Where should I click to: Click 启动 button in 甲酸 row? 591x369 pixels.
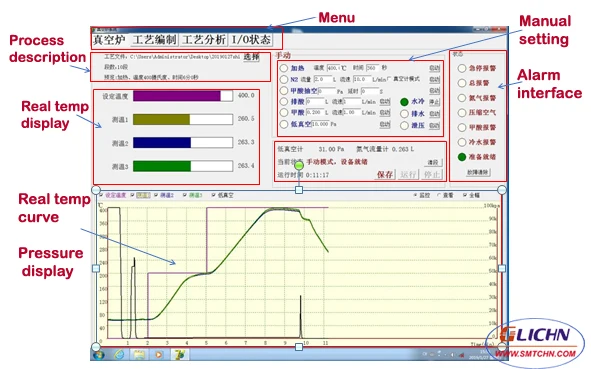384,113
